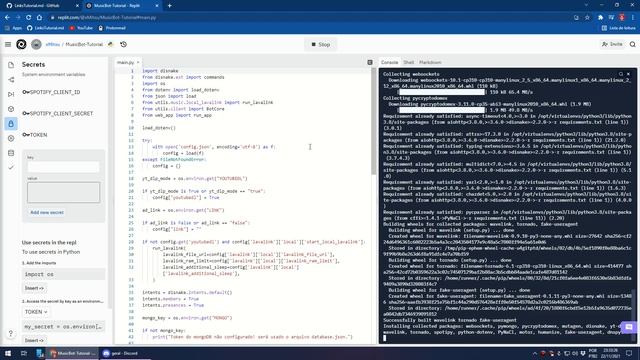Viewport: 640px width, 360px height.
Task: Open the taskbar clock and date
Action: [611, 353]
